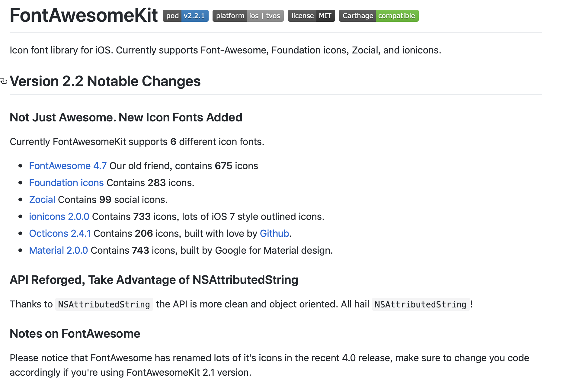Click the Not Just Awesome heading
Image resolution: width=570 pixels, height=392 pixels.
tap(126, 117)
